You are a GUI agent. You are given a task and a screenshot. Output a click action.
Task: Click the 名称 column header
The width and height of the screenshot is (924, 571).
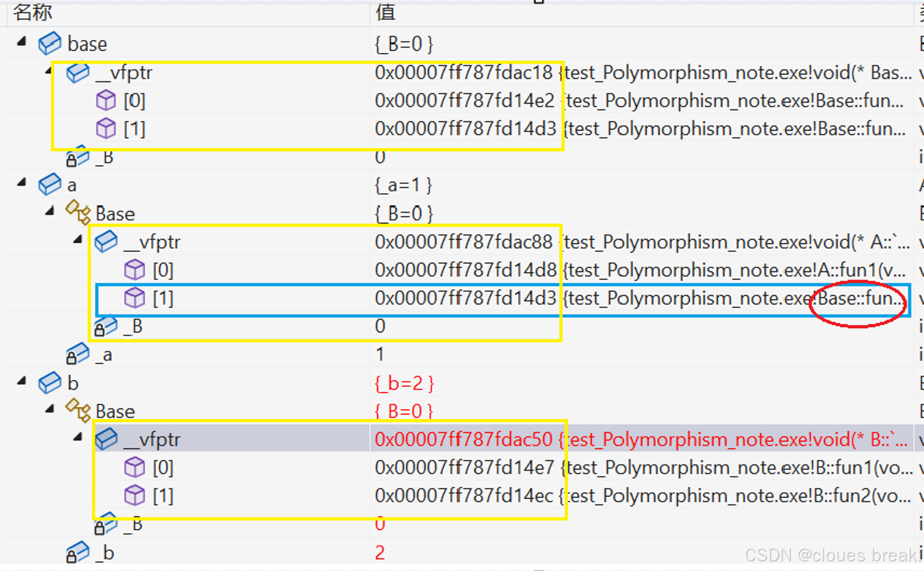32,12
